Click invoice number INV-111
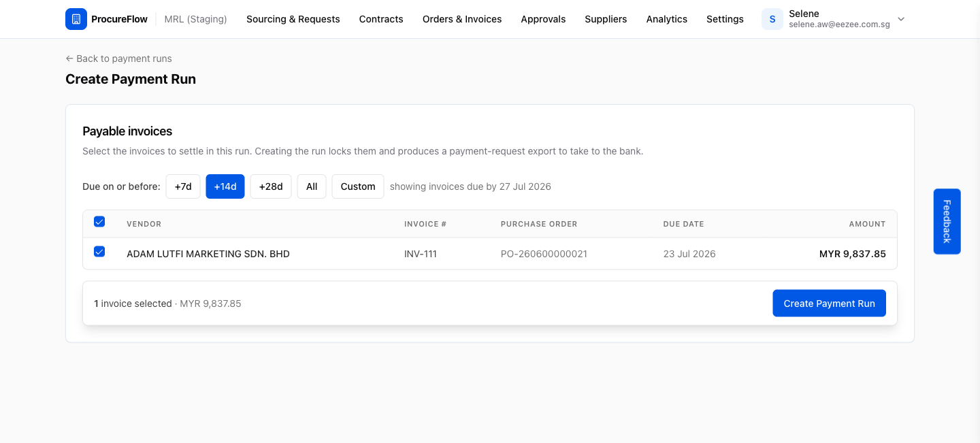The width and height of the screenshot is (980, 443). [x=421, y=254]
